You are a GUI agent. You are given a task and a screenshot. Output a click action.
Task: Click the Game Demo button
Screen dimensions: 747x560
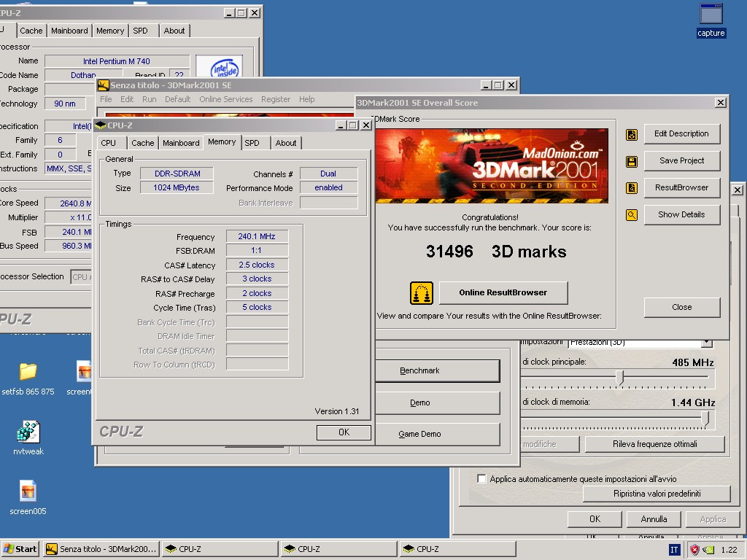click(x=438, y=435)
